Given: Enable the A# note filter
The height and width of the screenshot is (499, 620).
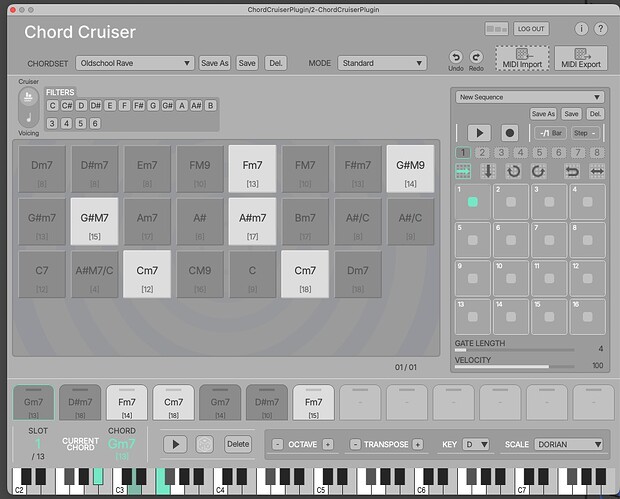Looking at the screenshot, I should tap(196, 106).
